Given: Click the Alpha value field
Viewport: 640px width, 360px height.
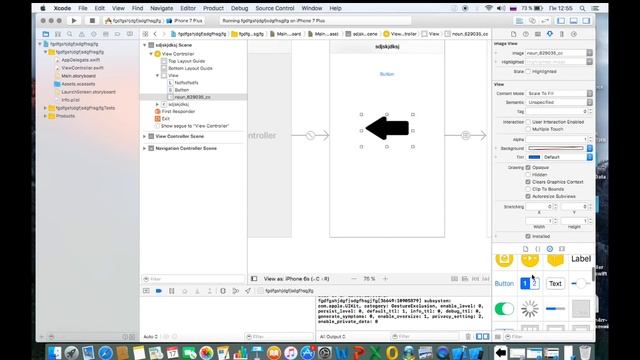Looking at the screenshot, I should (557, 140).
